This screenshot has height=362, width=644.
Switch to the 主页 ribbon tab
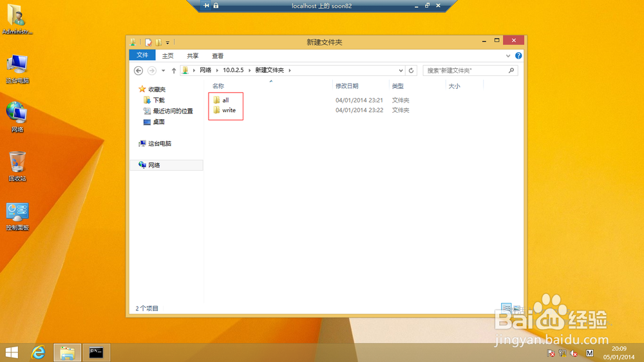[x=167, y=55]
